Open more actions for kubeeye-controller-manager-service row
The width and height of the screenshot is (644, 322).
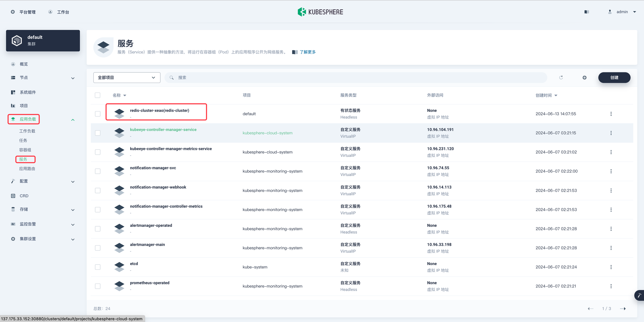(x=611, y=133)
